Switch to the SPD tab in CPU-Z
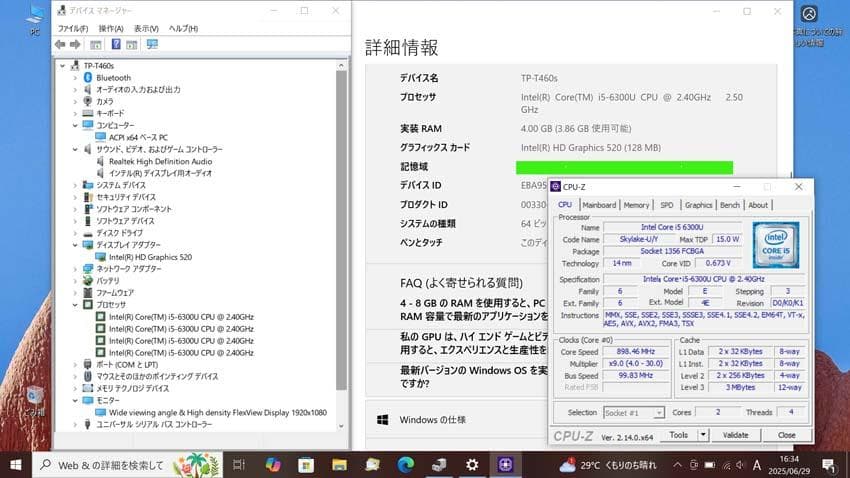Screen dimensions: 850x478 667,205
